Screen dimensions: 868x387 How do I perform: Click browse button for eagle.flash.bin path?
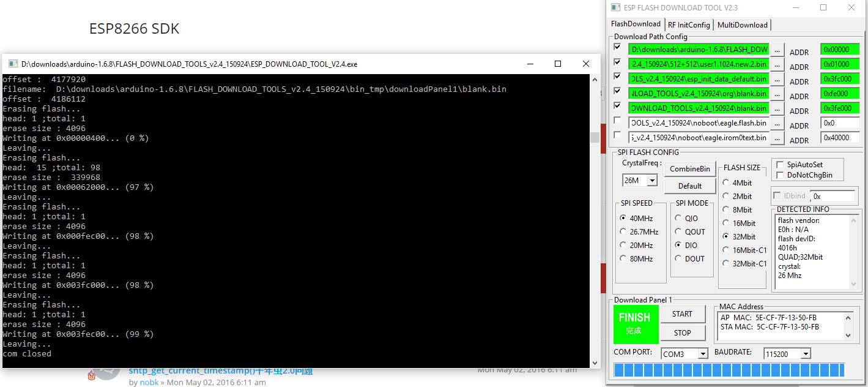[777, 123]
